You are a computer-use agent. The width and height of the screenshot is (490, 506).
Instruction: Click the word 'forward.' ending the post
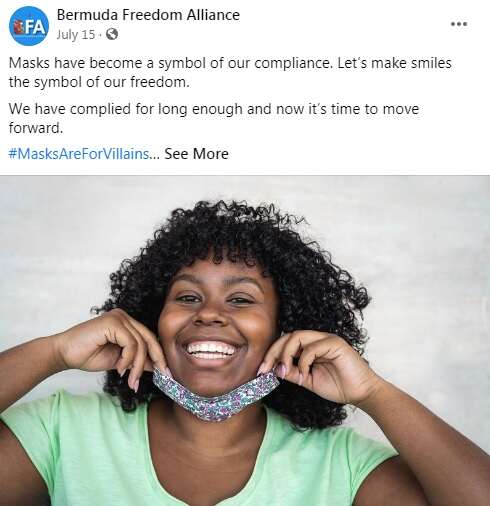[x=36, y=128]
